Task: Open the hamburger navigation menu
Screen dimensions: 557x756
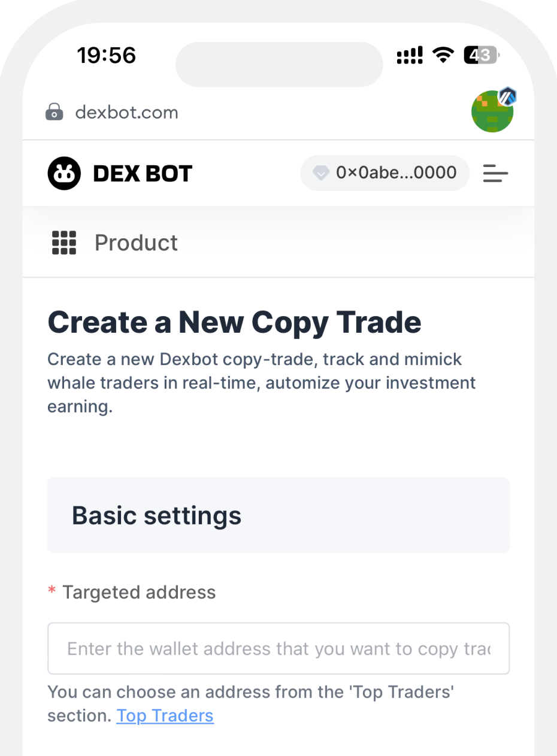Action: [x=495, y=174]
